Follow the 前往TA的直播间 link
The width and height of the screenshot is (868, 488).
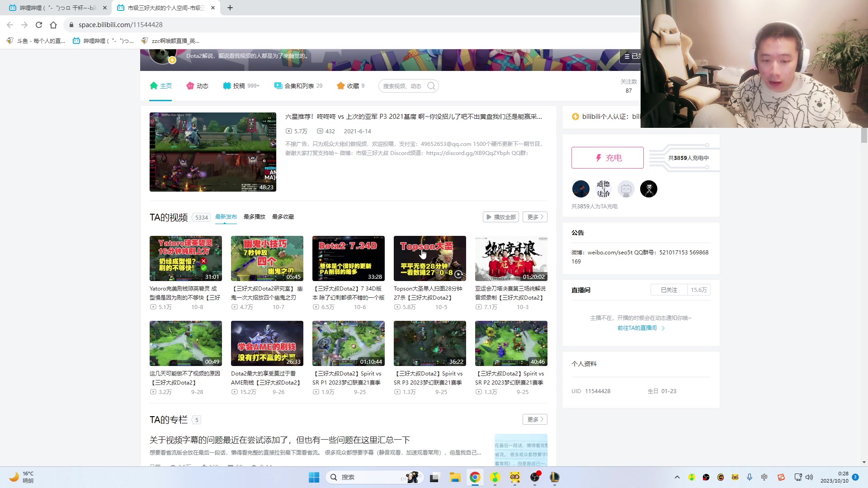pos(641,328)
